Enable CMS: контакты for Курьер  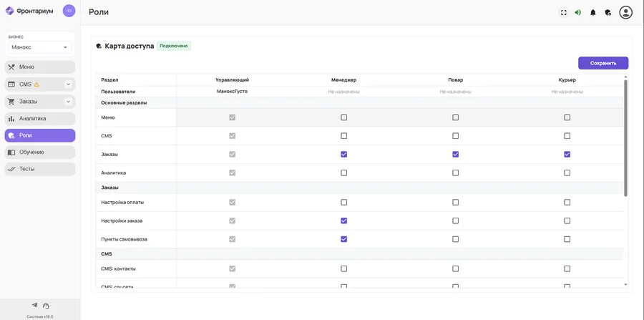click(567, 268)
